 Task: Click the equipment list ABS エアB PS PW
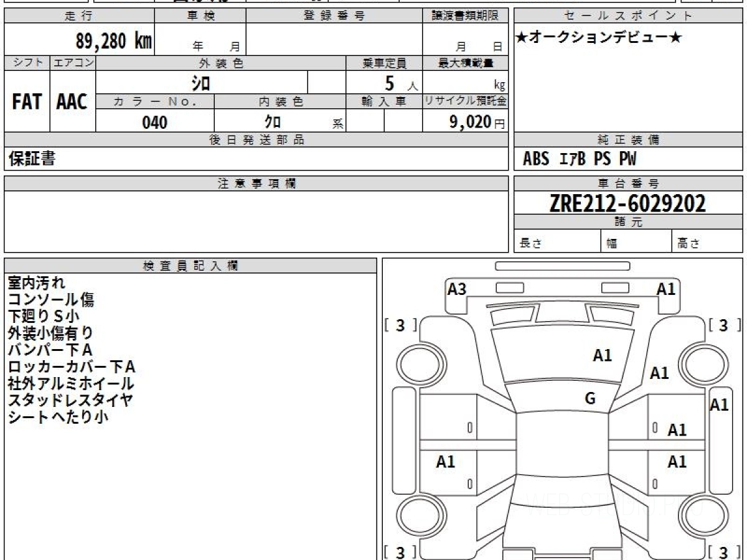tap(580, 159)
